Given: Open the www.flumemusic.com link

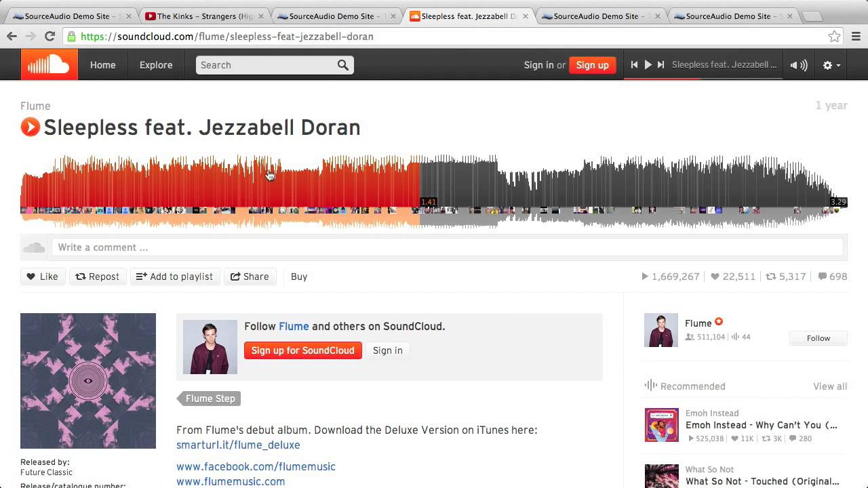Looking at the screenshot, I should click(231, 481).
